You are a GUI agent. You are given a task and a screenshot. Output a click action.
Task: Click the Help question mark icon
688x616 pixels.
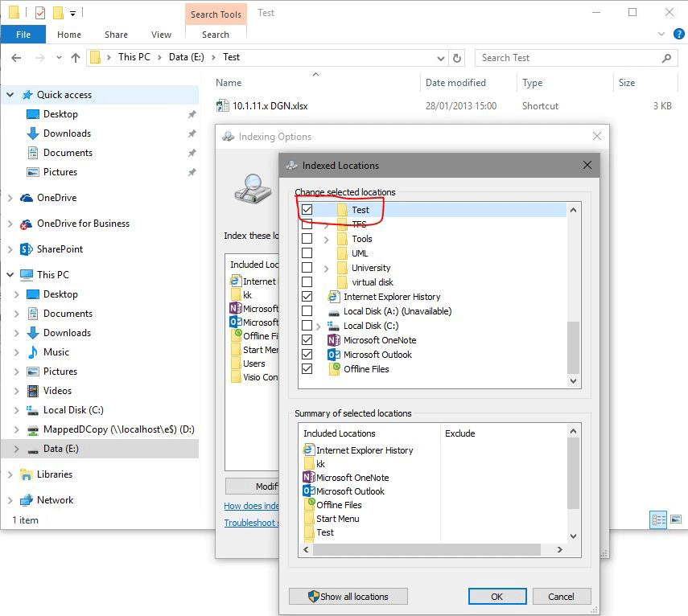(x=678, y=35)
